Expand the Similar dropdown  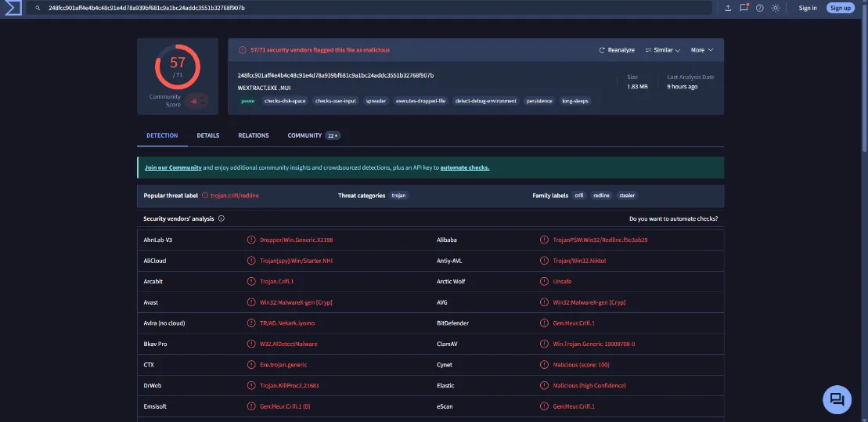point(663,50)
